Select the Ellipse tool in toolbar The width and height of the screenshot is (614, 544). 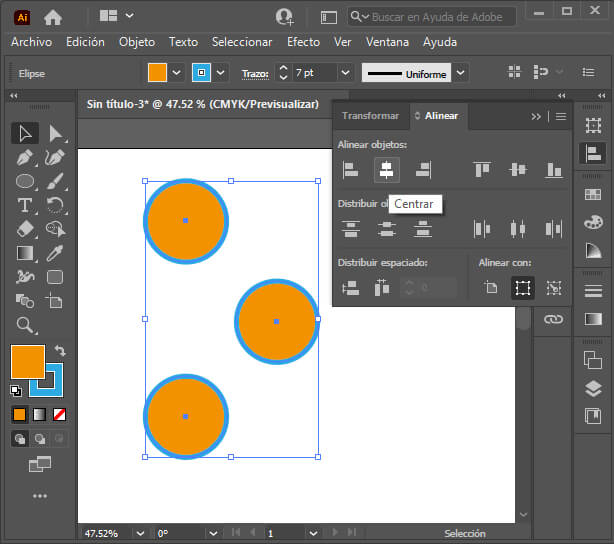[x=26, y=181]
